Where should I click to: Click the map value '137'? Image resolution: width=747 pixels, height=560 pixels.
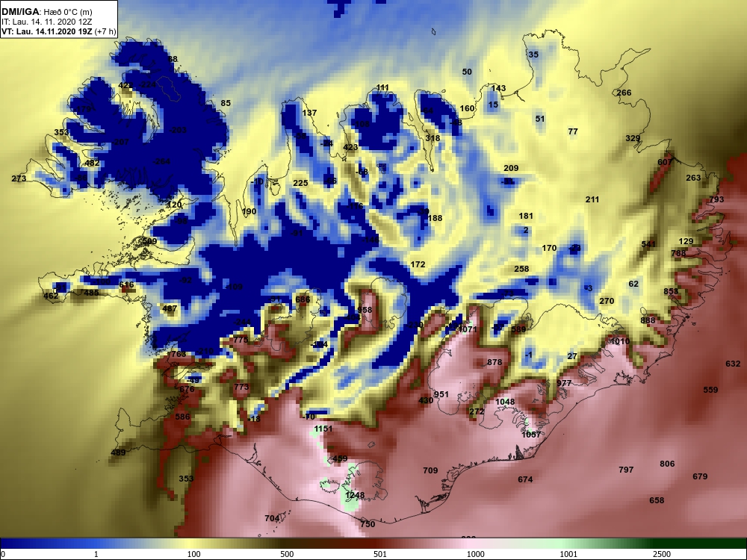(x=310, y=113)
